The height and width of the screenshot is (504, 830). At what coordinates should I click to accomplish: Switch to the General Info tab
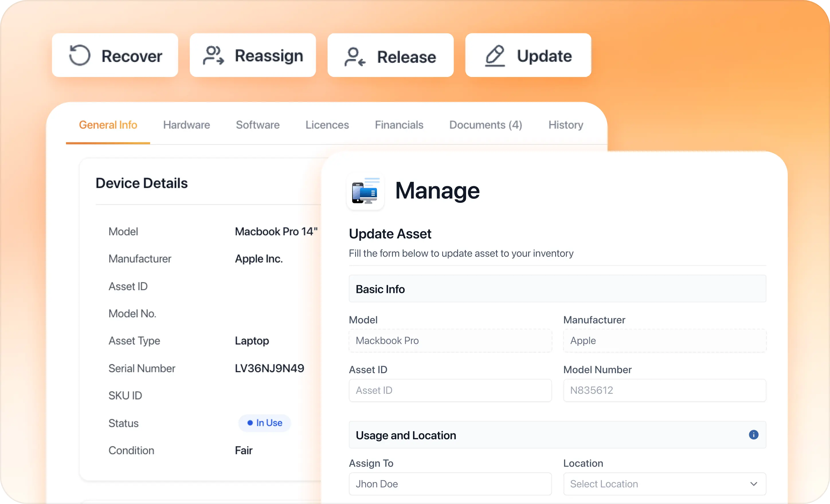pyautogui.click(x=108, y=125)
